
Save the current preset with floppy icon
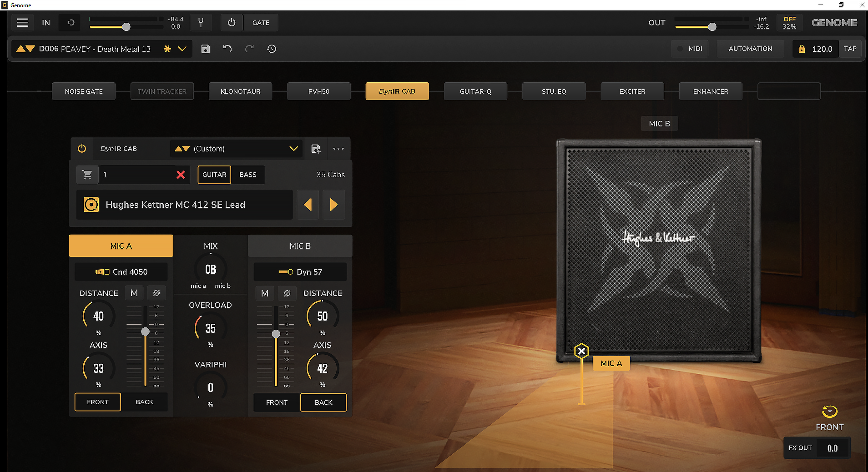206,49
